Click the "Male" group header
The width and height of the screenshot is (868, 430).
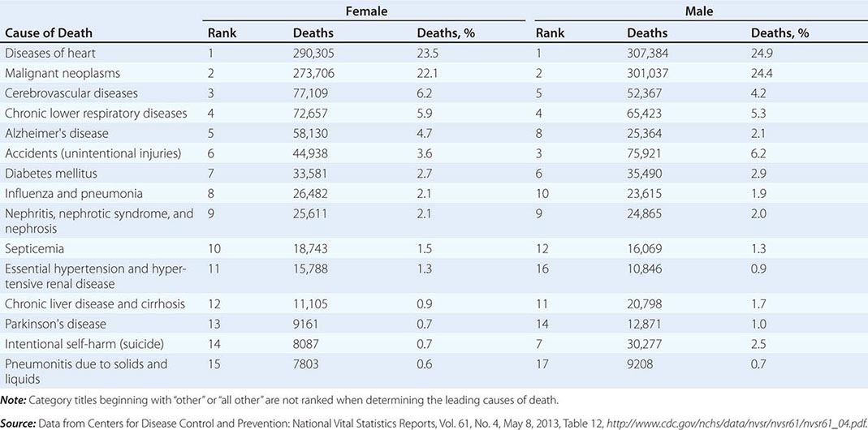697,11
